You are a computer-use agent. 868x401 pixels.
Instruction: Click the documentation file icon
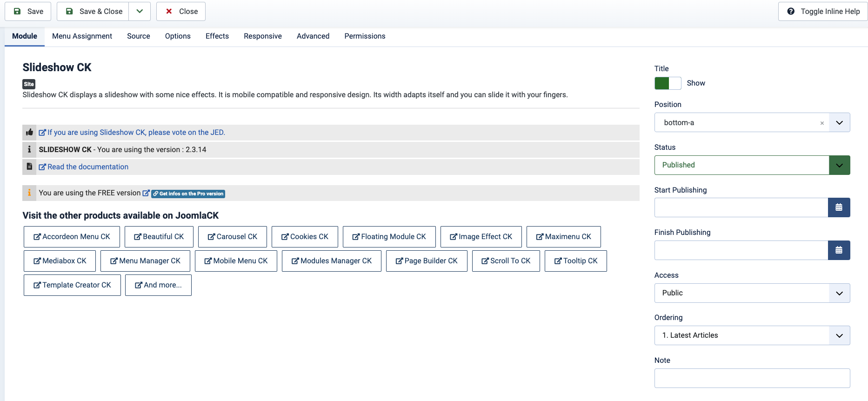click(29, 167)
